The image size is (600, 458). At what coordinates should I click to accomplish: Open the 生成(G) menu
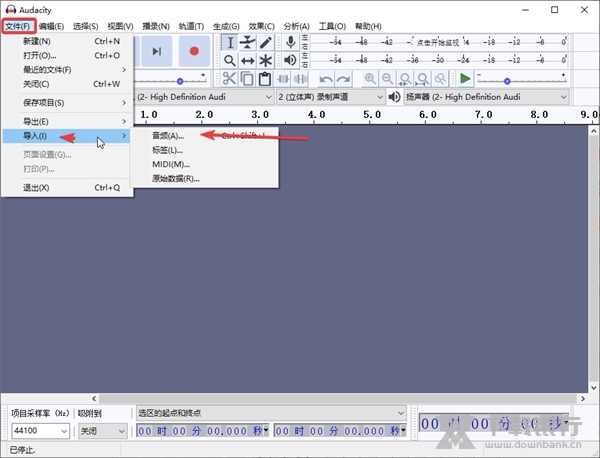coord(226,26)
